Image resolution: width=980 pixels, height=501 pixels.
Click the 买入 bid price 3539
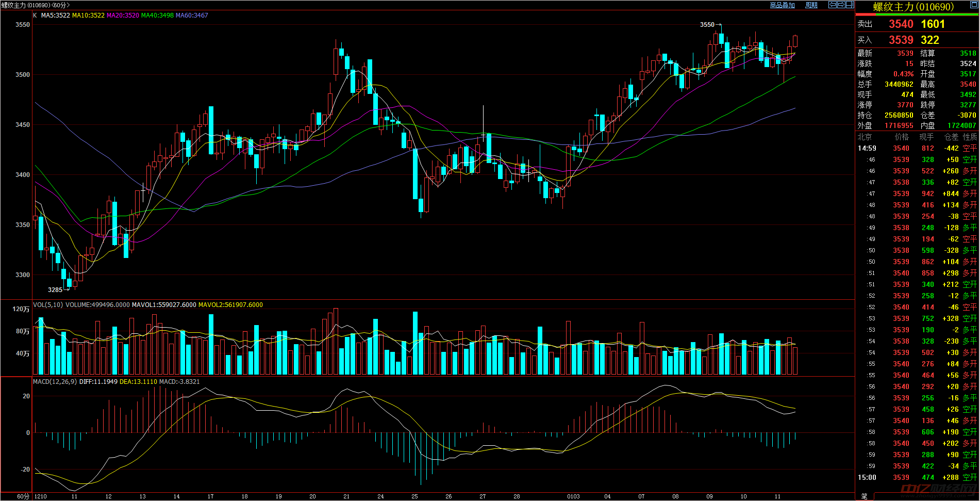click(901, 40)
